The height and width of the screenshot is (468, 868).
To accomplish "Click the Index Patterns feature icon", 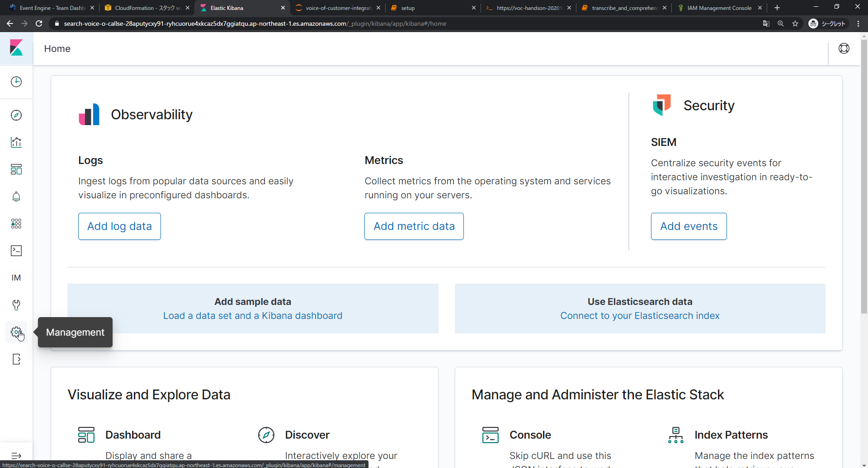I will pos(676,435).
